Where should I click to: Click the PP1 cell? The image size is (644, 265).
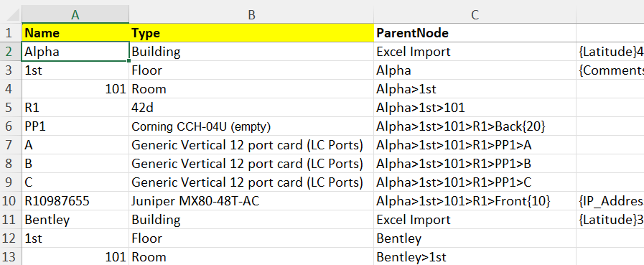pos(75,126)
